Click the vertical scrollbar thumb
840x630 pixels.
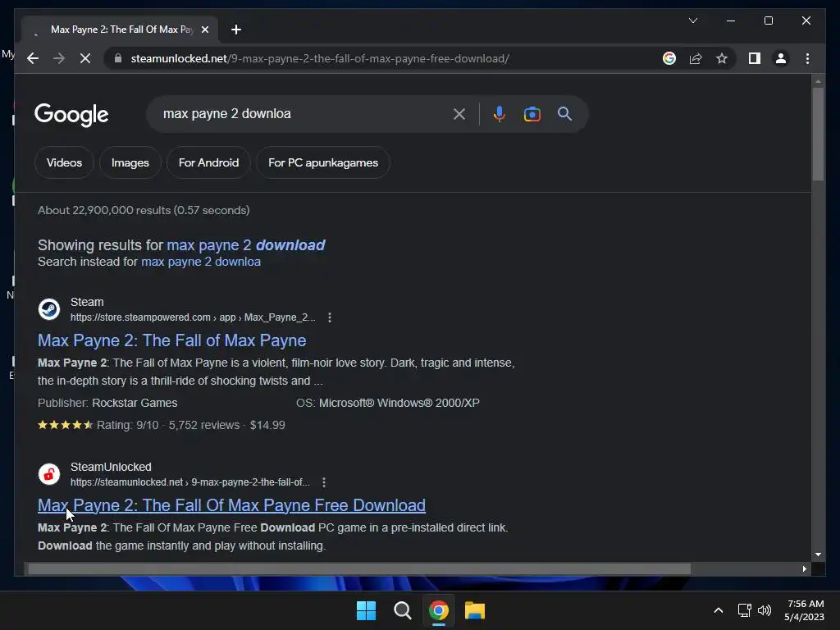pos(818,134)
